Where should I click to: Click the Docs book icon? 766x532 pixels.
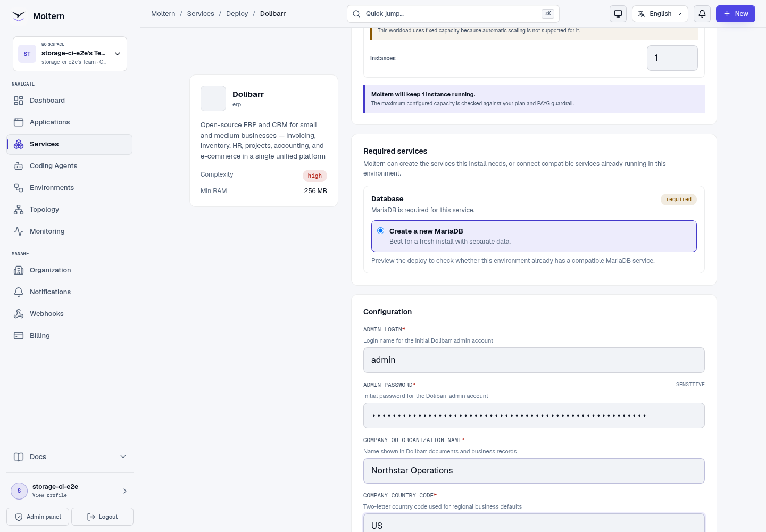click(x=19, y=457)
